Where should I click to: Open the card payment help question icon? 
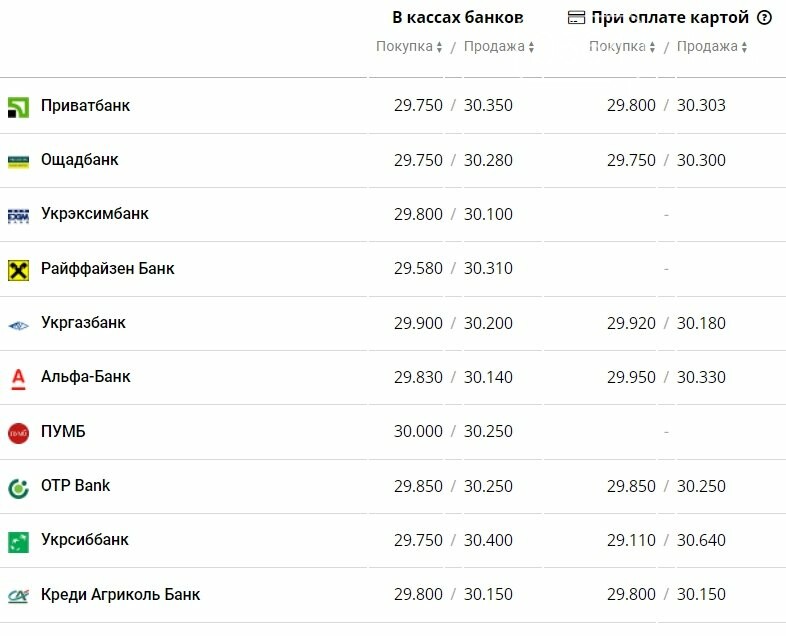pos(764,18)
